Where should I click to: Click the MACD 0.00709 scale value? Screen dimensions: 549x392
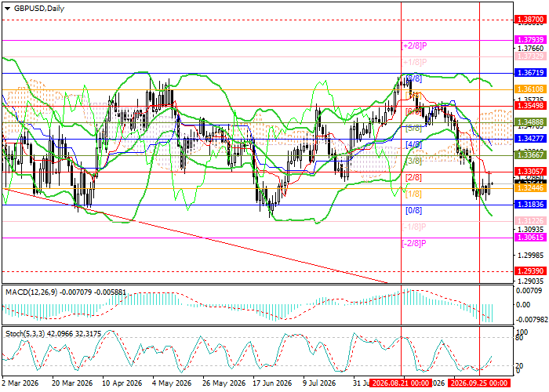tap(529, 290)
